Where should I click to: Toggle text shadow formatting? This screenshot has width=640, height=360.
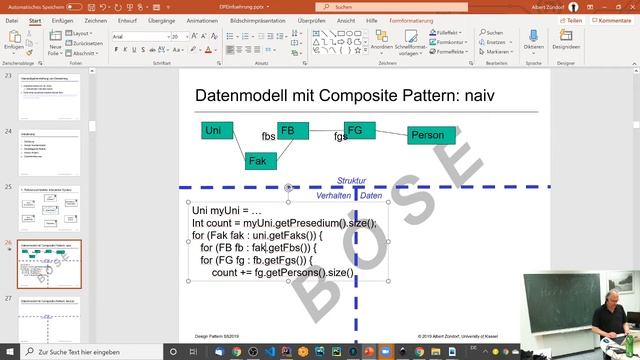[143, 50]
